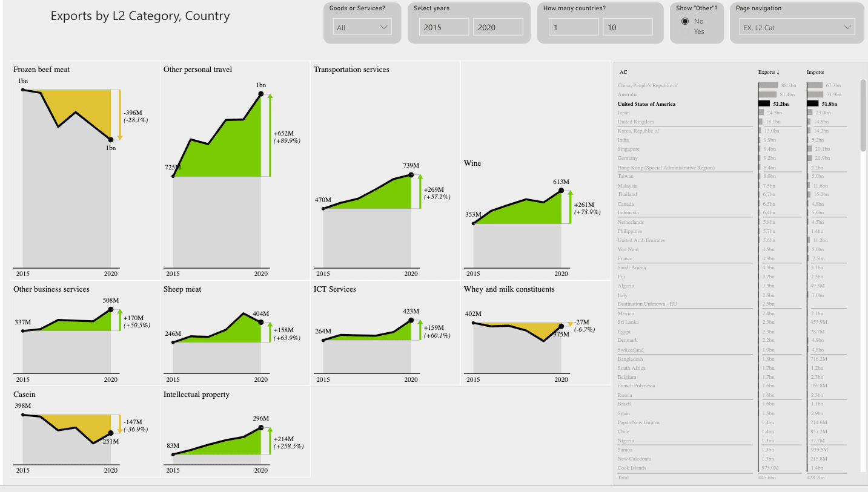The width and height of the screenshot is (868, 492).
Task: Click the table's vertical scrollbar
Action: pyautogui.click(x=863, y=115)
